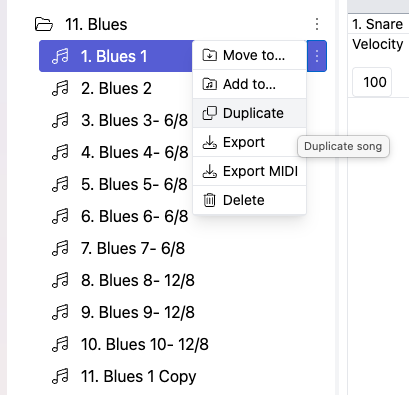Open the three-dot options on Blues 1 row
Viewport: 409px width, 395px height.
point(317,56)
